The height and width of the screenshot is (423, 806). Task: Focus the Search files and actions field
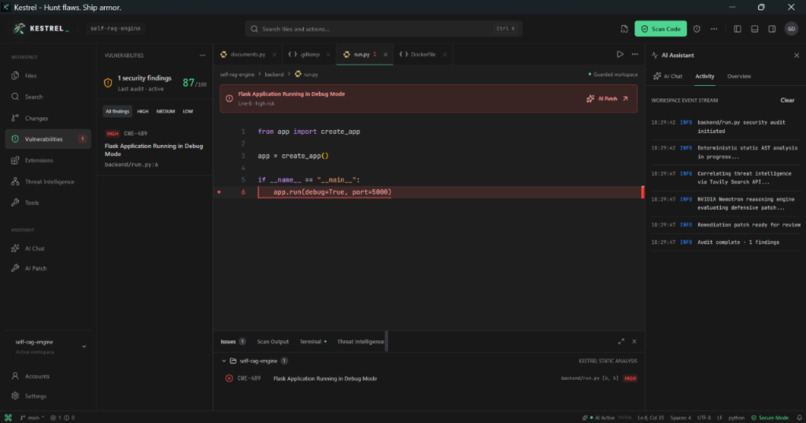pyautogui.click(x=383, y=29)
